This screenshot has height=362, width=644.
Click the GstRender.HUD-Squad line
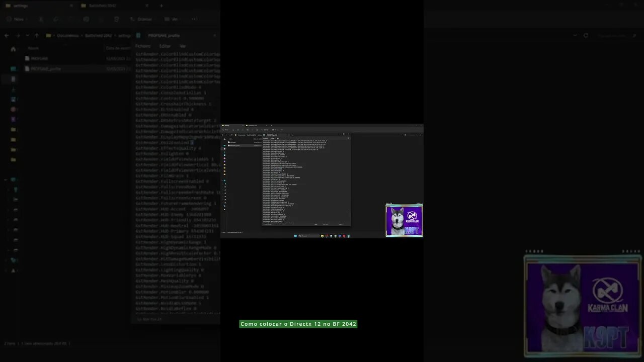pyautogui.click(x=171, y=237)
